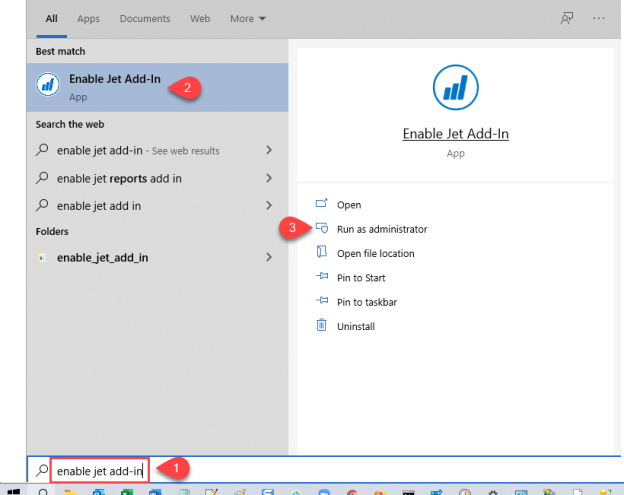
Task: Click magnifier icon next to 'enable jet add in'
Action: point(42,205)
